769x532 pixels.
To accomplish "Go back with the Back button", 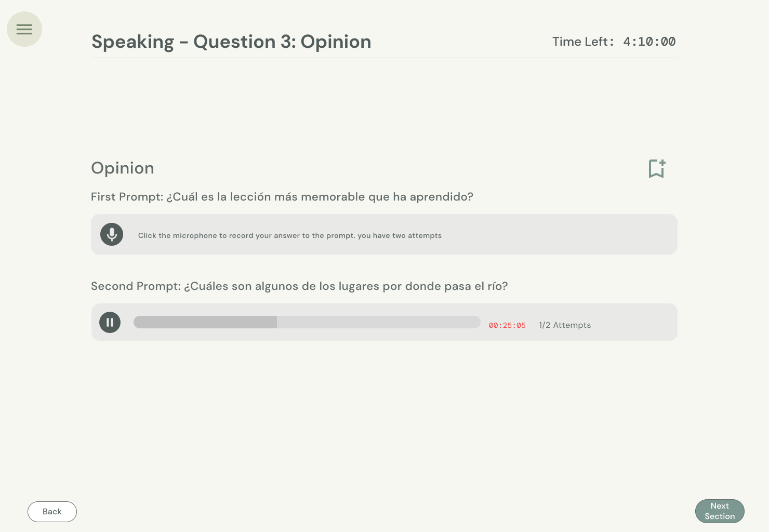I will (52, 512).
